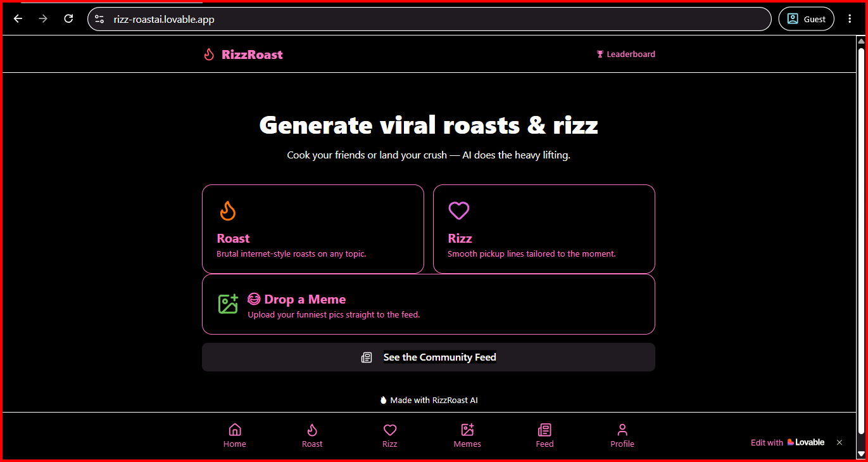868x462 pixels.
Task: Click the Generate viral roasts & rizz heading
Action: pos(429,125)
